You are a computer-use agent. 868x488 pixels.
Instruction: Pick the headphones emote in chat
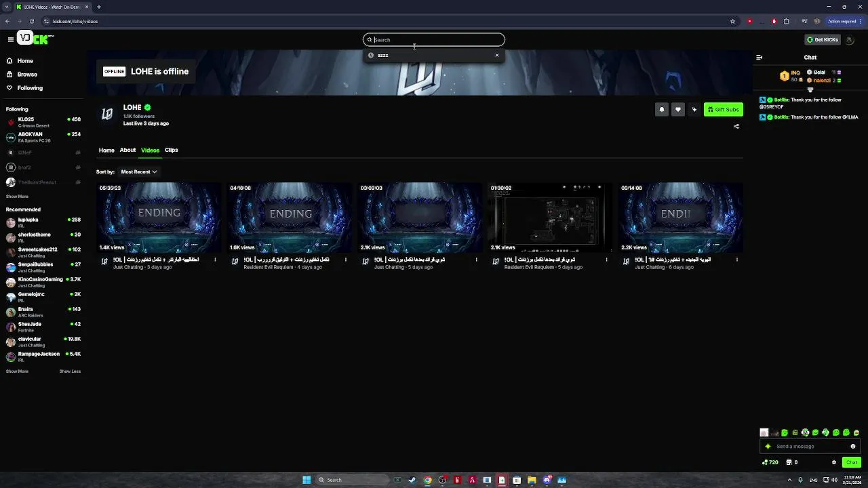(x=805, y=432)
